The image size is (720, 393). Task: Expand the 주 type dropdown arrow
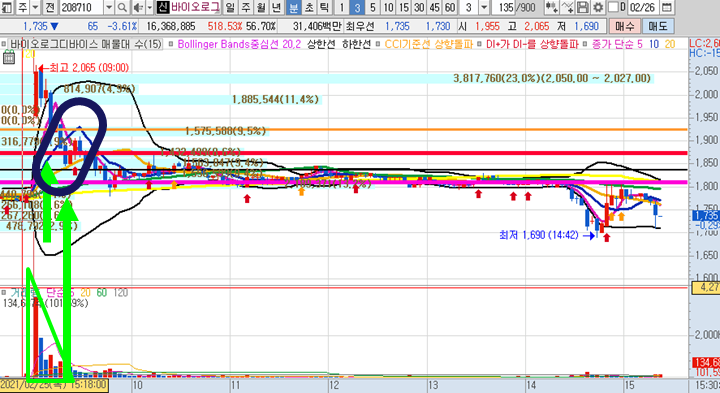(x=35, y=7)
